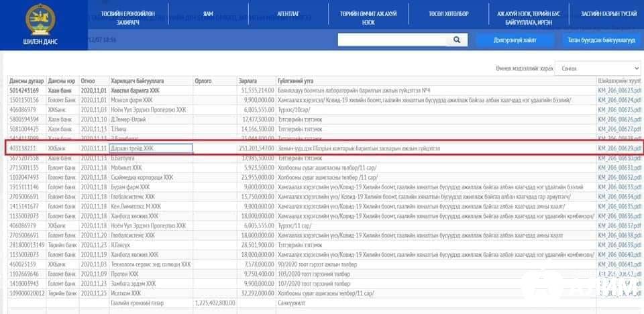
Task: Open the Сонгох dropdown for previous data
Action: [x=598, y=68]
